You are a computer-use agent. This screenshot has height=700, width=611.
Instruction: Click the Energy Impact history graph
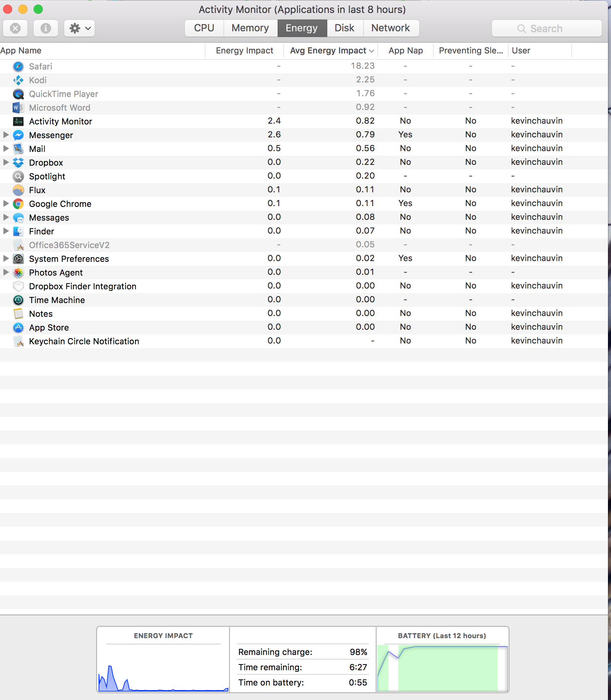[163, 669]
